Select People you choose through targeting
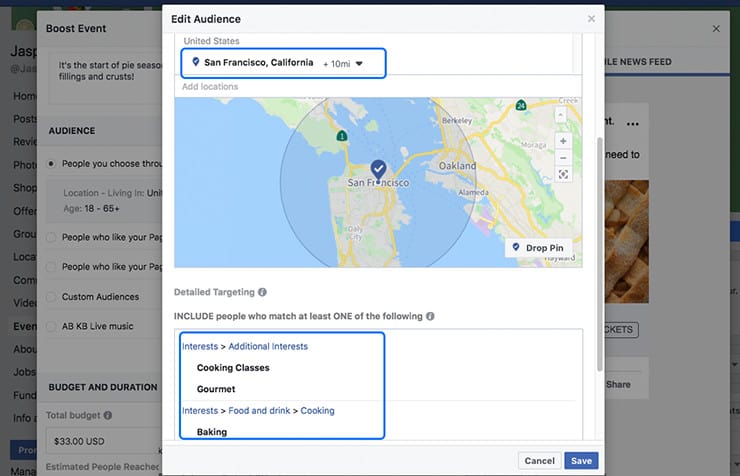 (51, 164)
